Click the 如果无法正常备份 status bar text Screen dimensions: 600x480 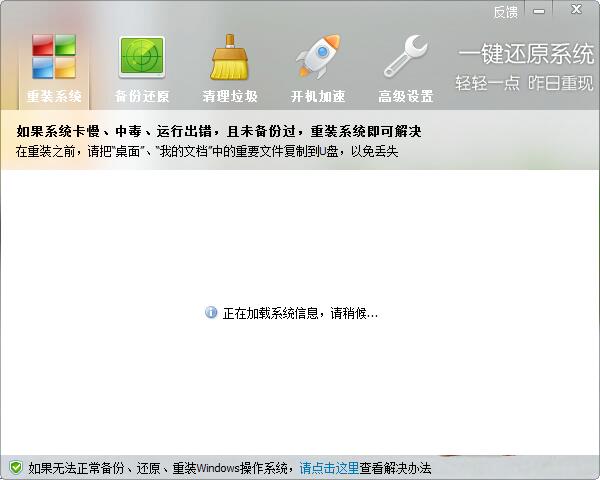click(x=160, y=468)
